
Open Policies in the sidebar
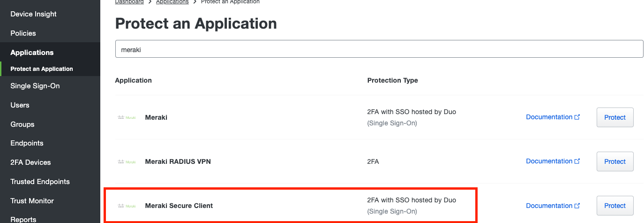[23, 33]
